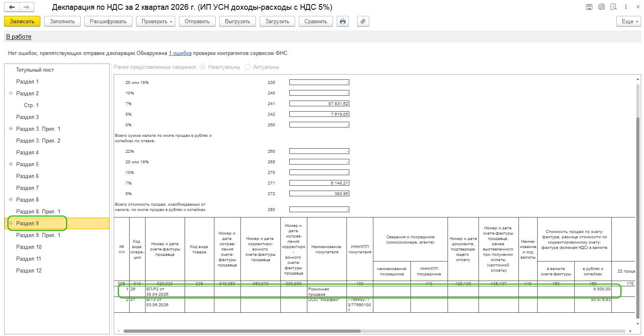Click the line 271 field with 6 148,21
Screen dimensions: 644x336
(x=319, y=183)
